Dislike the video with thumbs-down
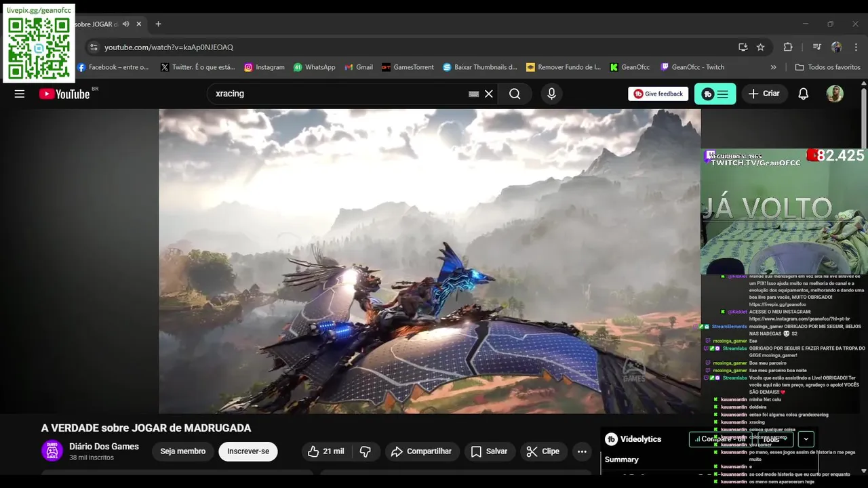Image resolution: width=868 pixels, height=488 pixels. [366, 451]
